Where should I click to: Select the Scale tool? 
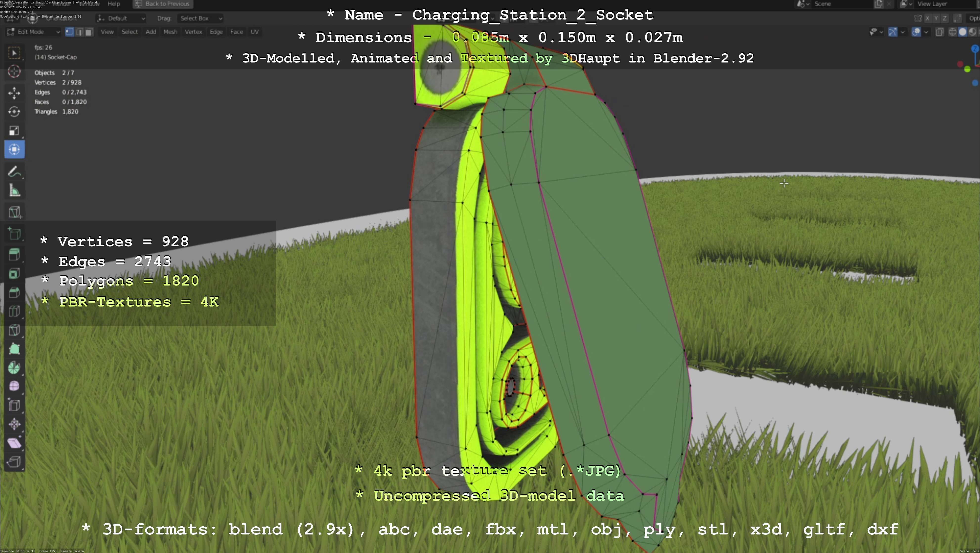click(x=14, y=131)
